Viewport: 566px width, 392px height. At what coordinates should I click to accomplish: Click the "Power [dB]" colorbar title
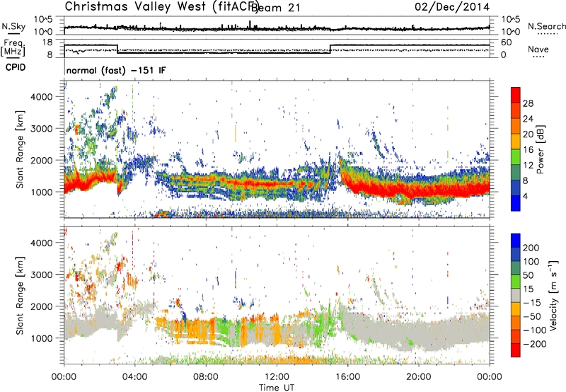[x=540, y=149]
